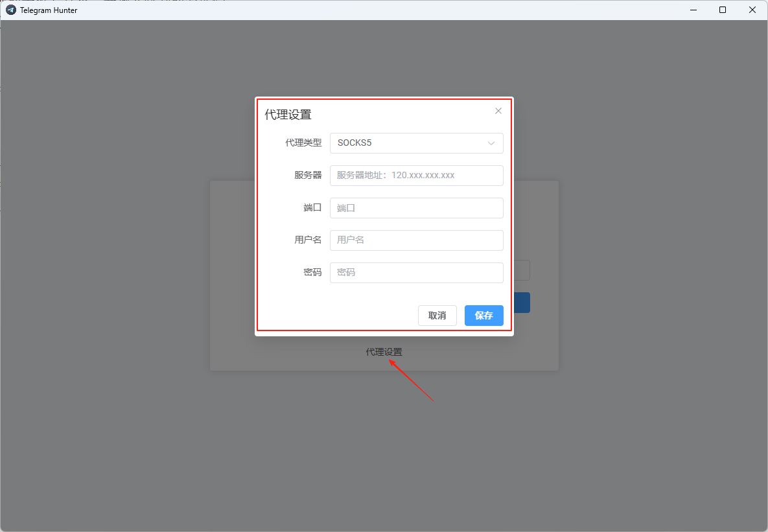This screenshot has height=532, width=768.
Task: Close the 代理设置 dialog with X icon
Action: (x=498, y=111)
